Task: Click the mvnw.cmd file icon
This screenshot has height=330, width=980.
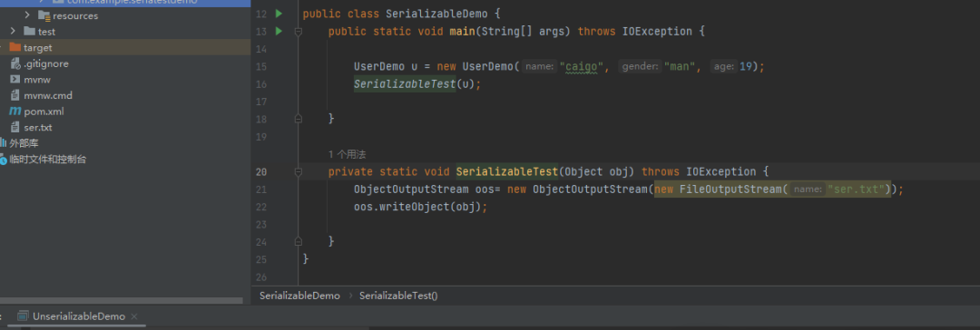Action: tap(15, 95)
